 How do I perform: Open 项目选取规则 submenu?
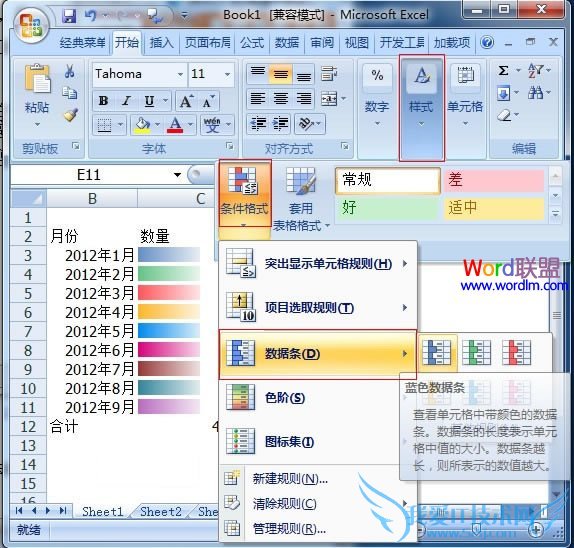(318, 307)
